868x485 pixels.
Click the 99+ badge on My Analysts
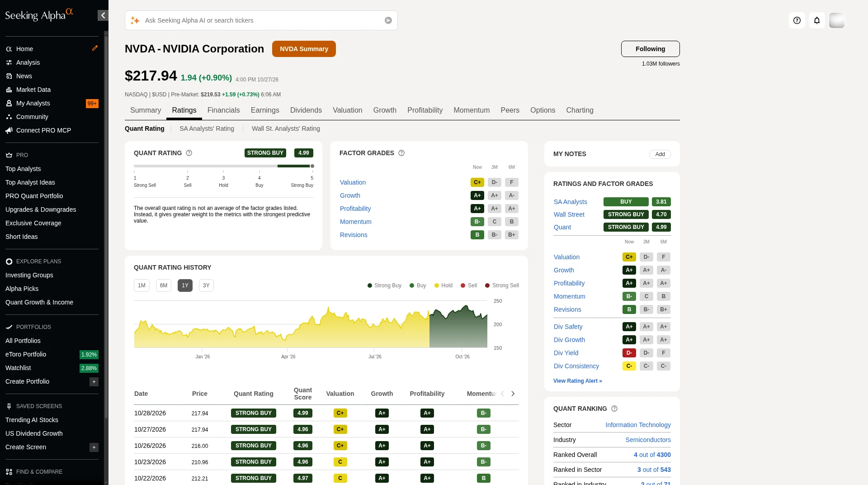coord(92,104)
